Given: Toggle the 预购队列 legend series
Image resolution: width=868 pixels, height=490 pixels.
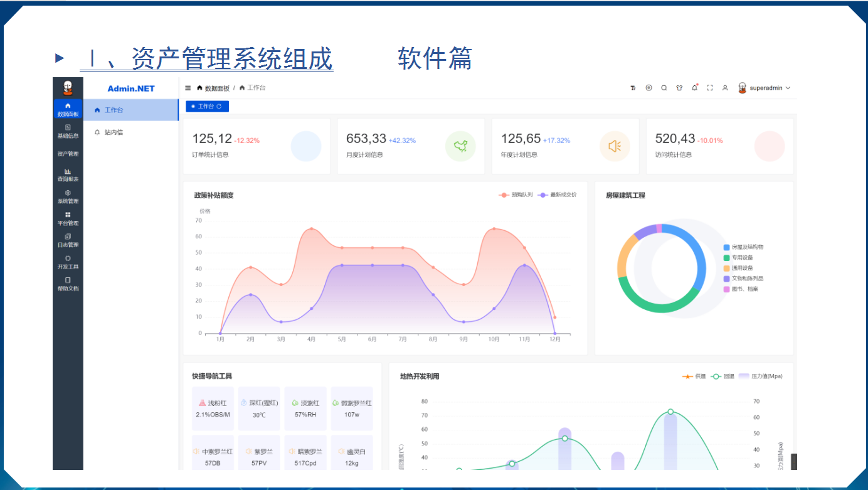Looking at the screenshot, I should point(516,195).
